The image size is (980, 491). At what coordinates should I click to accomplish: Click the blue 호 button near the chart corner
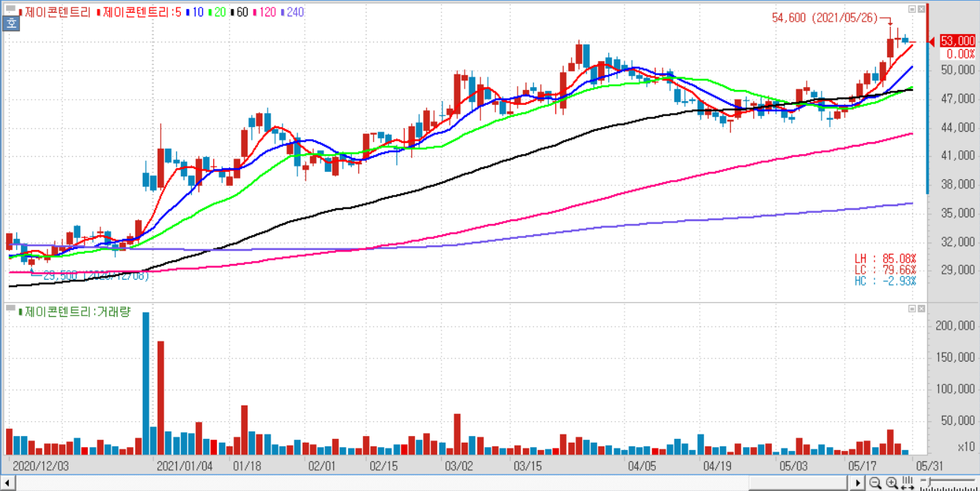click(10, 24)
